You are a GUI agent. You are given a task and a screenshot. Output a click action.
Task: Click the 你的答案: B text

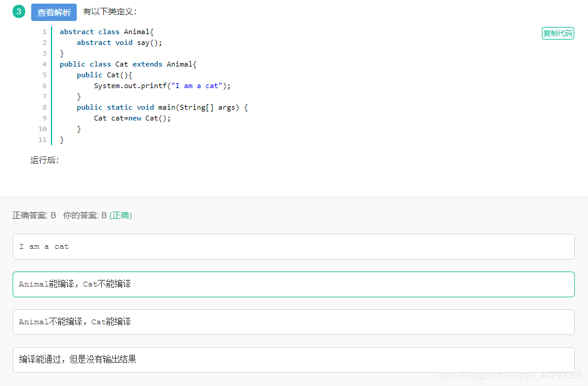tap(85, 215)
